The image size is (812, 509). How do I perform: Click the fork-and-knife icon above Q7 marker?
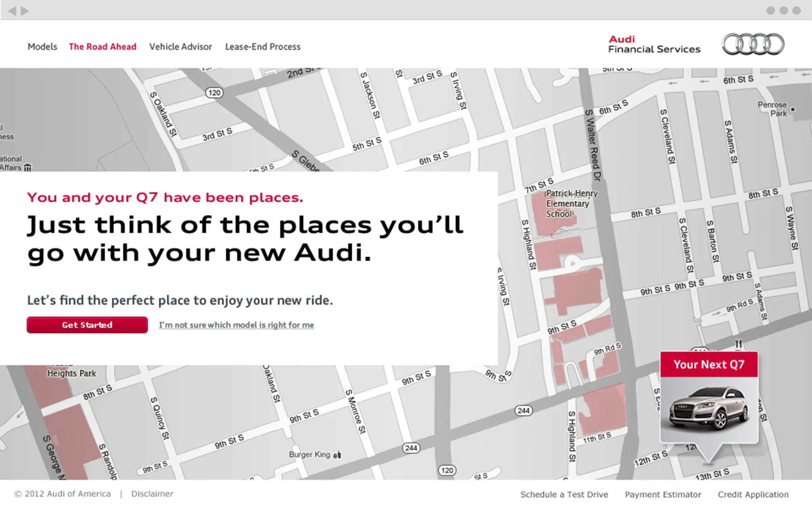pyautogui.click(x=738, y=343)
